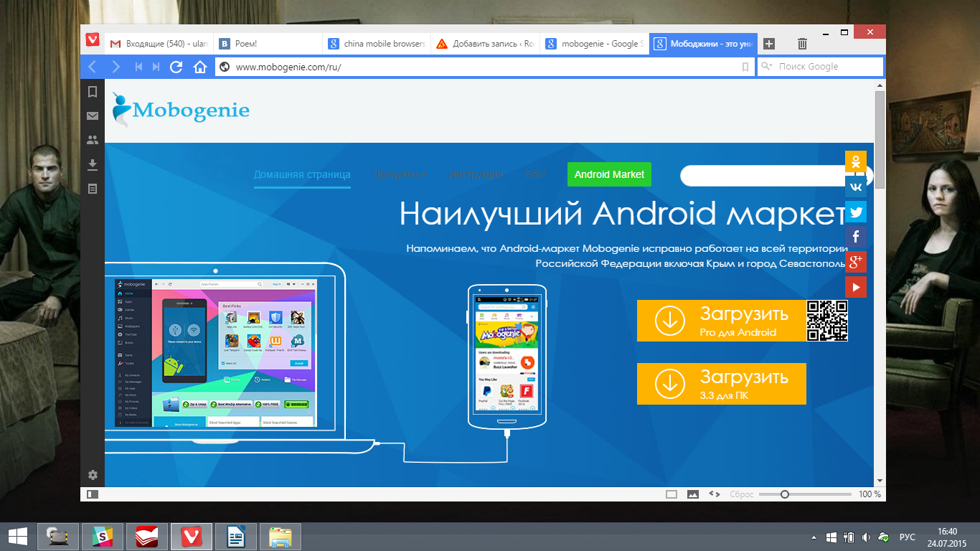Share on Google Plus social icon
980x551 pixels.
(856, 262)
